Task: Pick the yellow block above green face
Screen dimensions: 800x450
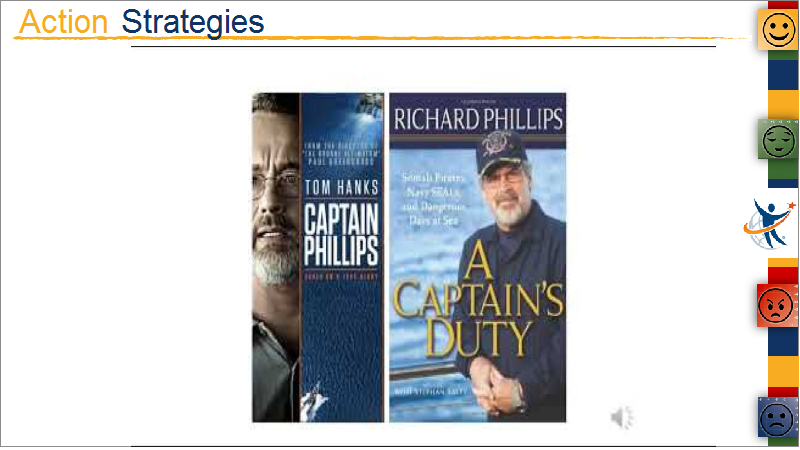Action: coord(783,105)
